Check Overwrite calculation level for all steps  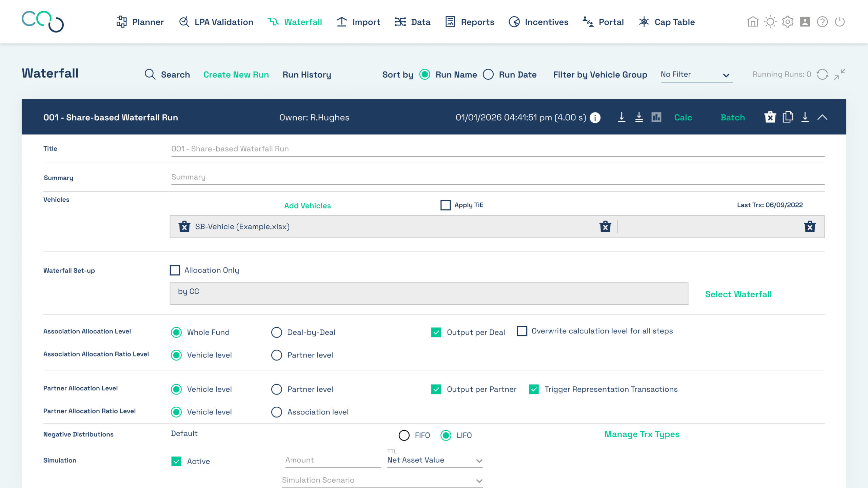pyautogui.click(x=522, y=331)
